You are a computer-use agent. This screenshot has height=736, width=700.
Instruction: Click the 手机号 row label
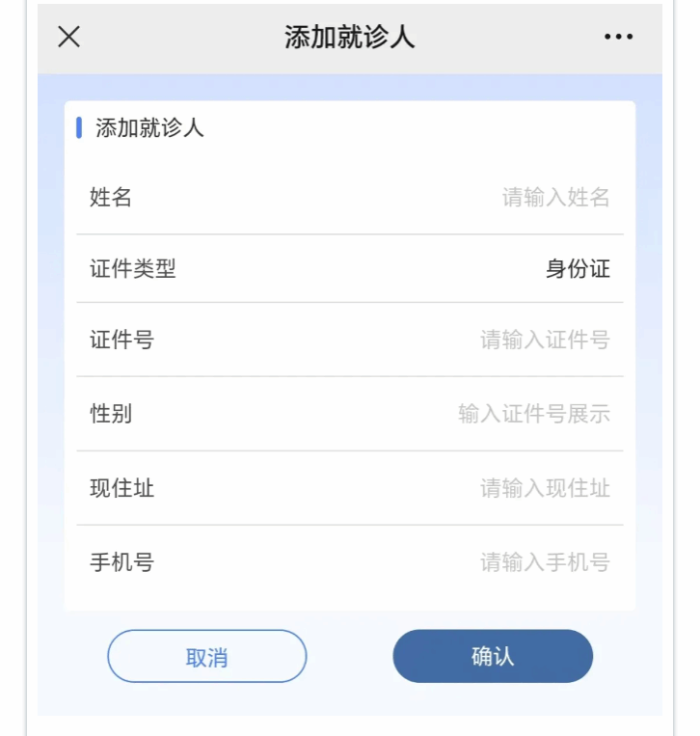[x=122, y=562]
